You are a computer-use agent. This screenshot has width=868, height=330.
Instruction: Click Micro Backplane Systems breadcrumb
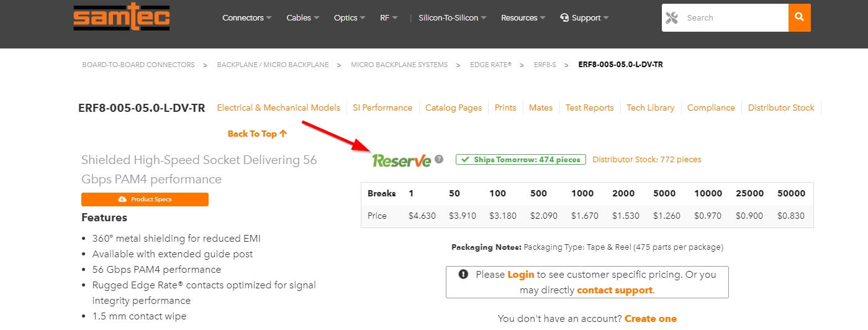399,65
